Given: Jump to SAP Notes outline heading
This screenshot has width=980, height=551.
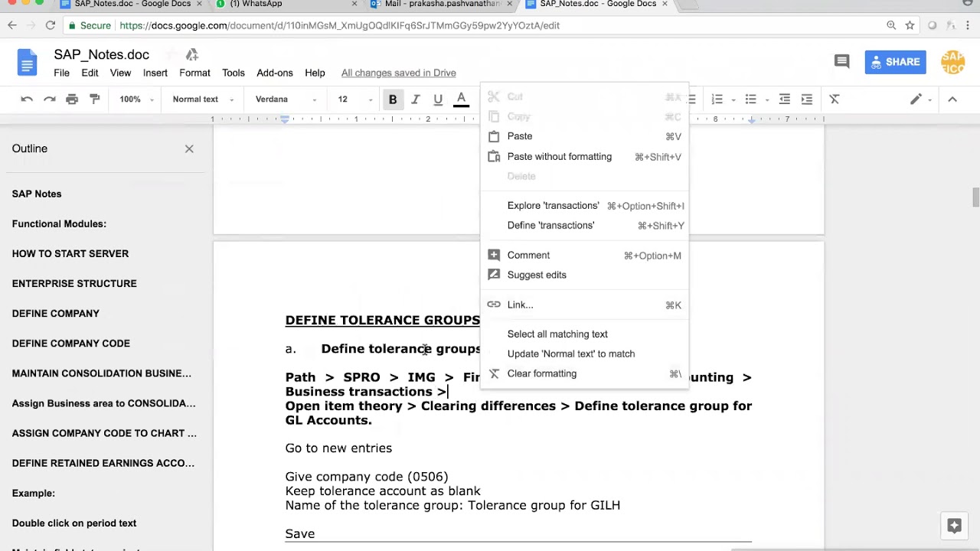Looking at the screenshot, I should 37,194.
